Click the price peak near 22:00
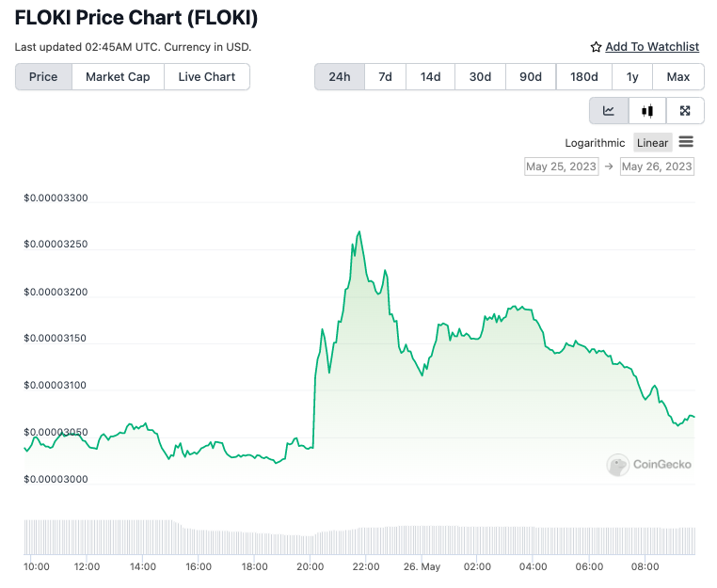 point(359,231)
